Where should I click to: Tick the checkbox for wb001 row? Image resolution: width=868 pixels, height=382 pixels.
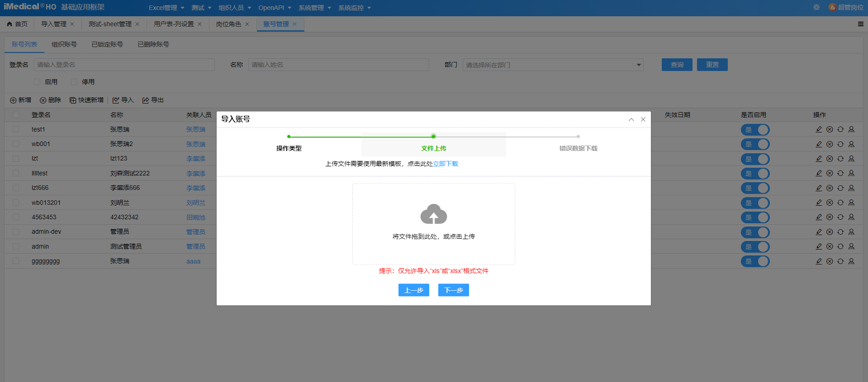pyautogui.click(x=16, y=144)
